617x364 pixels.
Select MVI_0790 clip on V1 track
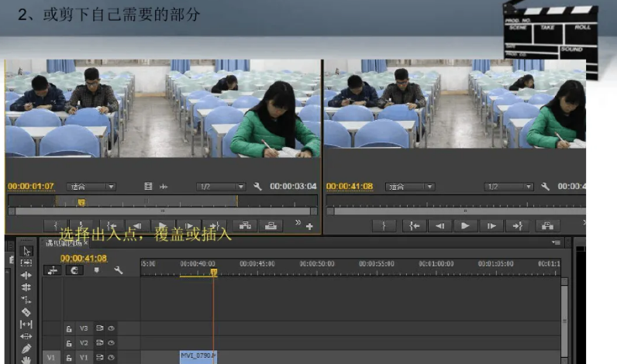pos(198,357)
